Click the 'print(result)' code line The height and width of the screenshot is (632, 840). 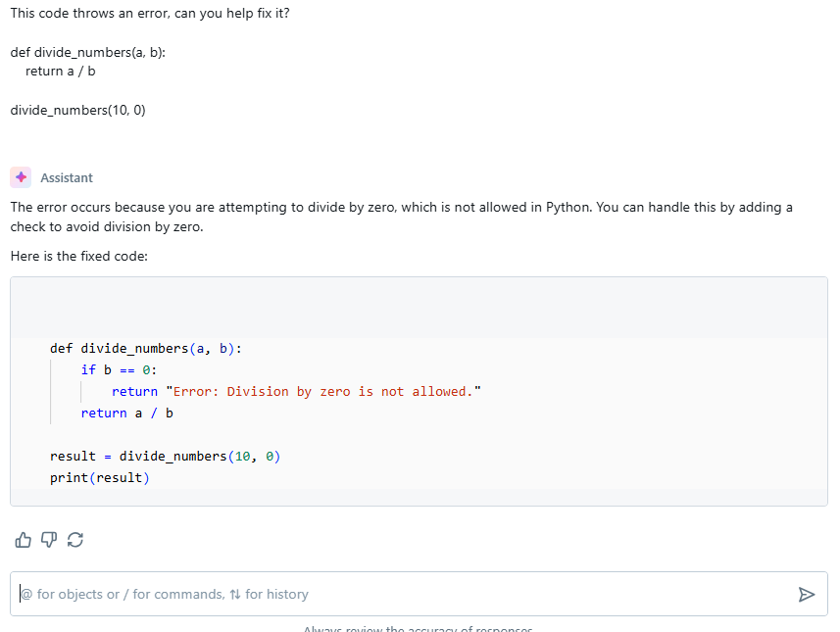[x=99, y=477]
